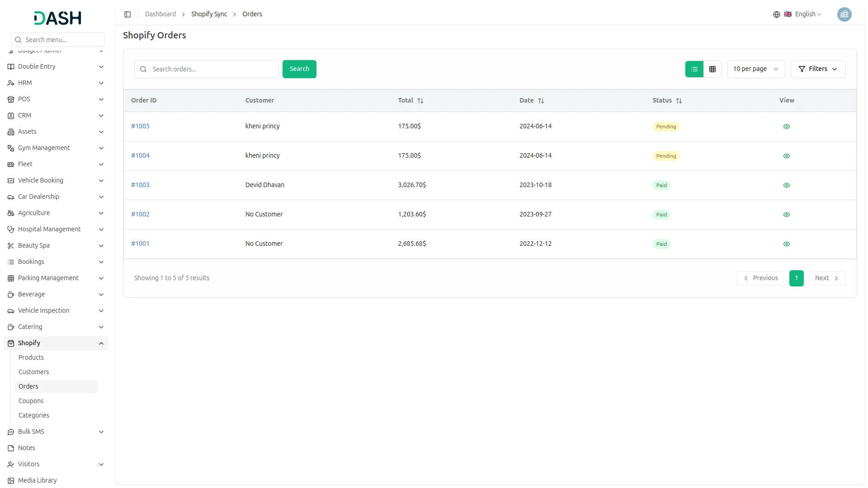Viewport: 868px width, 488px height.
Task: Go to Next page
Action: pyautogui.click(x=827, y=278)
